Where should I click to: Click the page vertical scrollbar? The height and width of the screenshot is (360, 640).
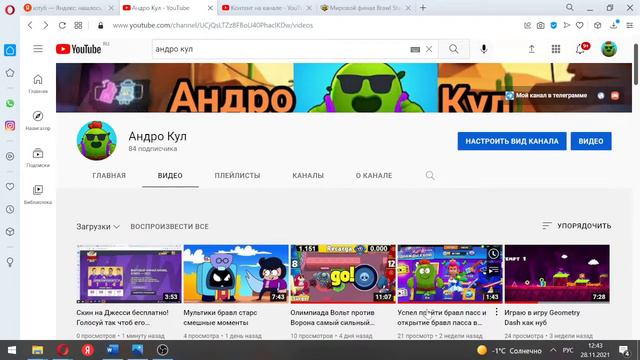pos(636,64)
